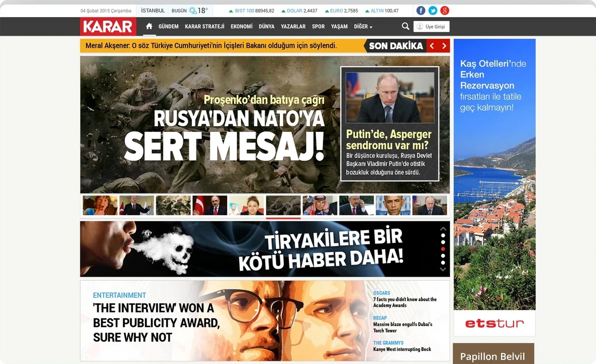Open the DÜNYA section

click(x=267, y=27)
